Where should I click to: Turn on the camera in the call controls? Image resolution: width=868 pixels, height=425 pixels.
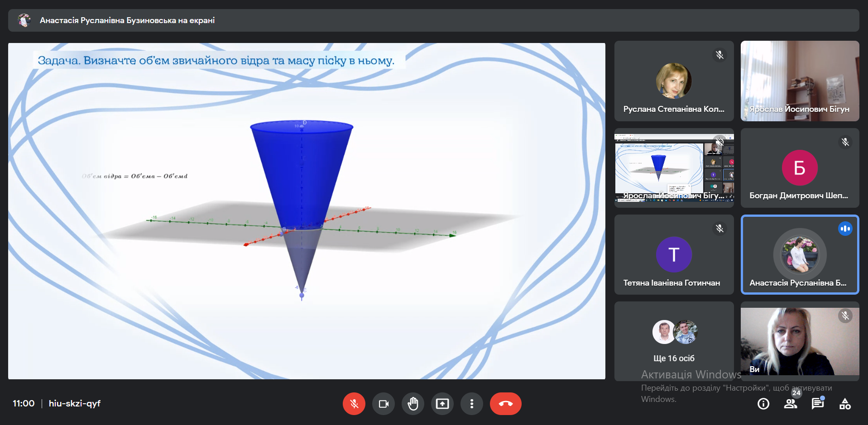click(x=384, y=403)
